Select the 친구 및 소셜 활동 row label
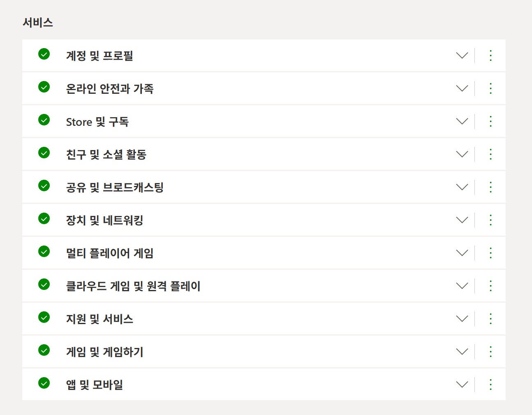Viewport: 532px width, 415px height. click(106, 155)
